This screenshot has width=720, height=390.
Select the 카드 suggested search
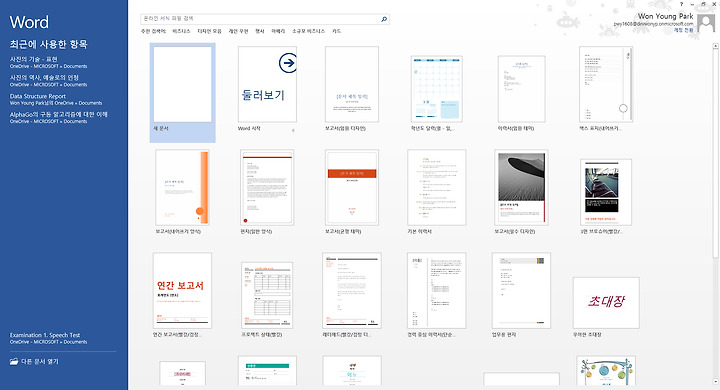337,31
